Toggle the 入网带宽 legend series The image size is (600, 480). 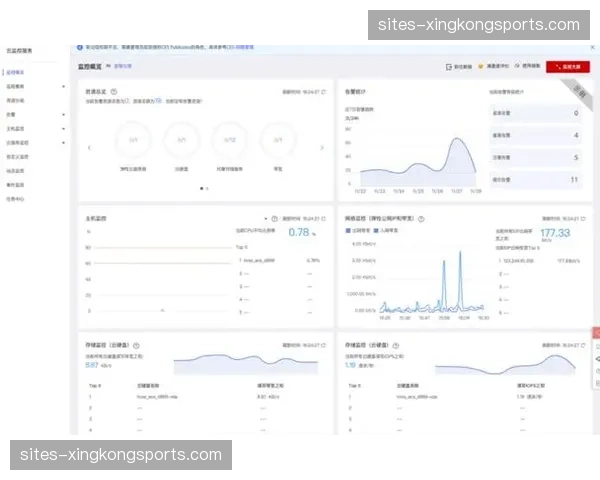coord(387,230)
